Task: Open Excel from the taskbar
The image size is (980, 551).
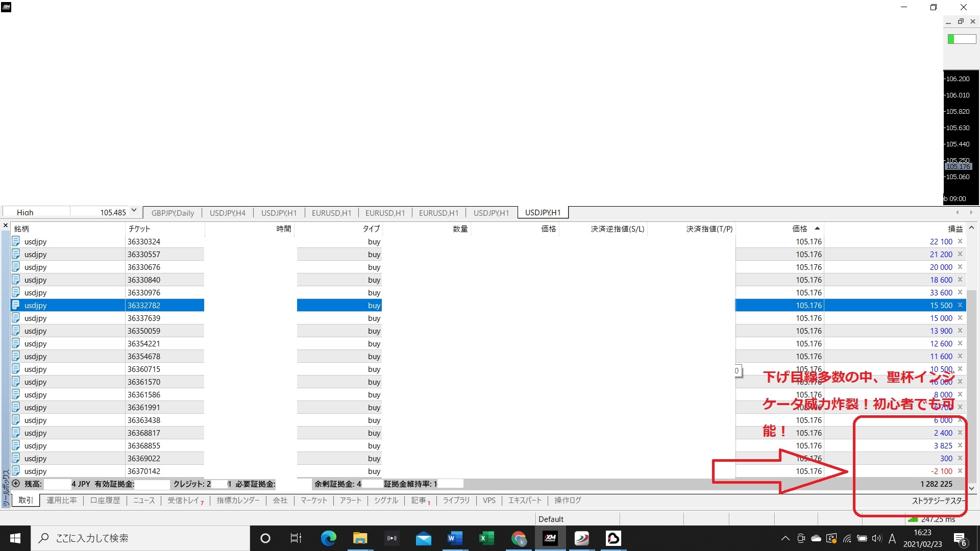Action: coord(486,538)
